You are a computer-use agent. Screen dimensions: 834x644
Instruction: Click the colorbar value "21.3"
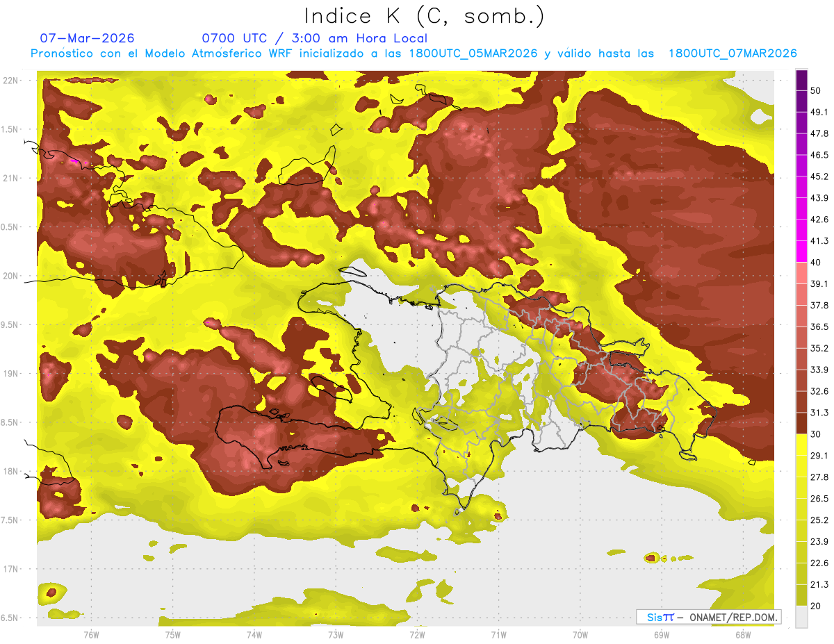pos(819,584)
